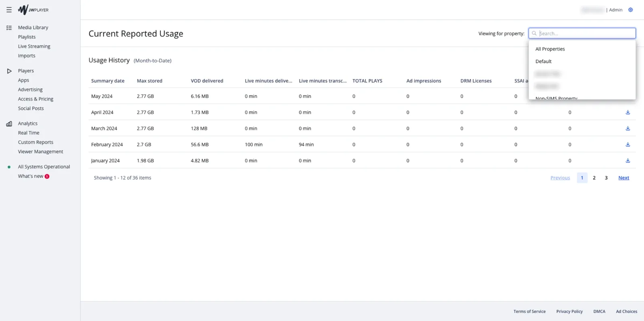Jump to page 3 of usage history
Screen dimensions: 644x321
tap(606, 178)
